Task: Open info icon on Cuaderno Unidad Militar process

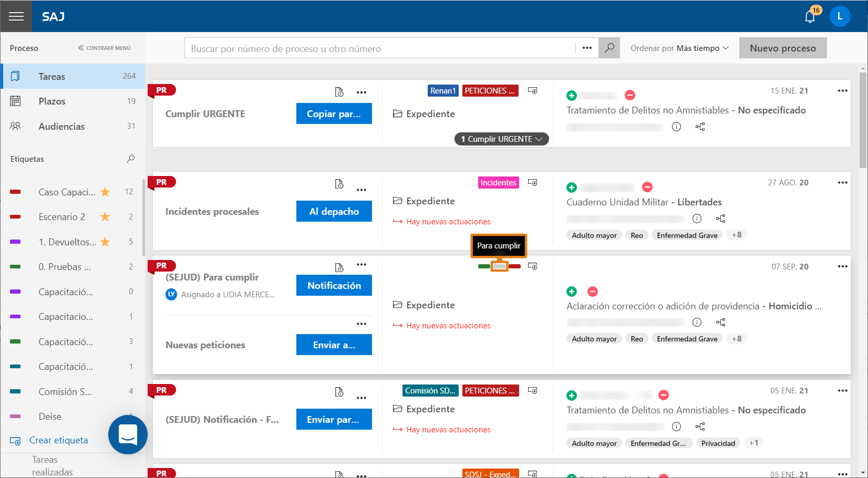Action: [x=697, y=219]
